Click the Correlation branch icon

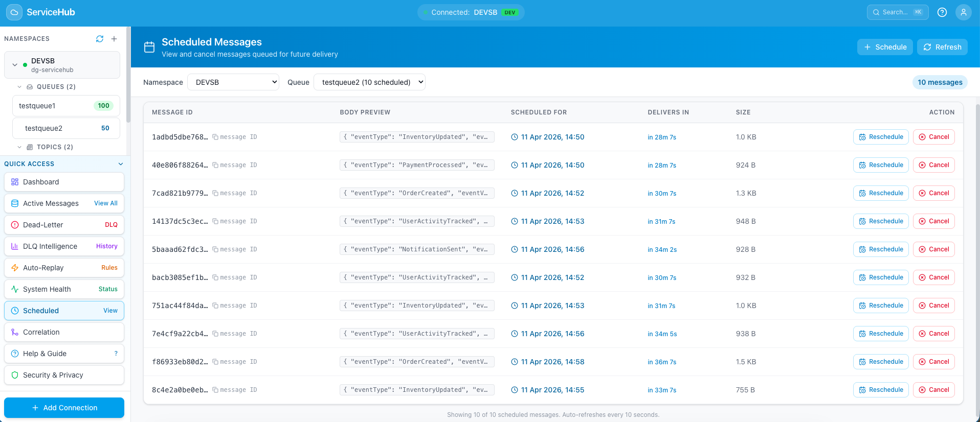coord(15,332)
